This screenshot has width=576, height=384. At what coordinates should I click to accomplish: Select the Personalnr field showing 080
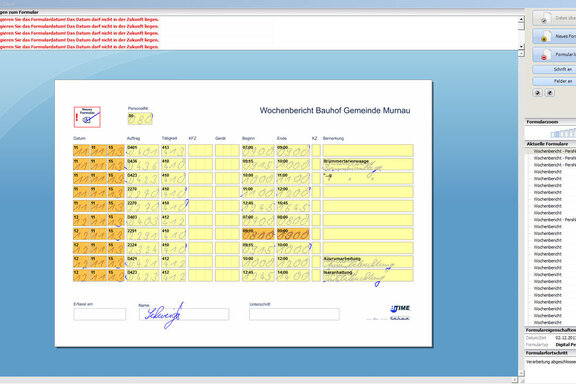(140, 119)
